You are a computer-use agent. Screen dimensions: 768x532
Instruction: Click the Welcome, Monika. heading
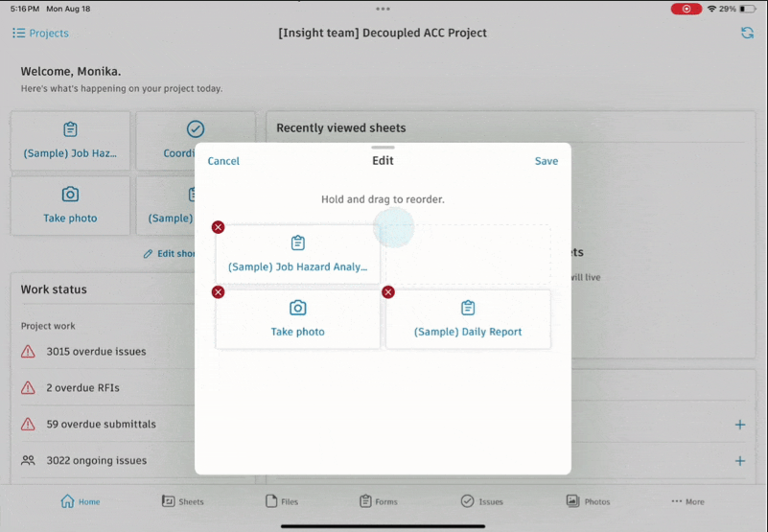click(71, 72)
